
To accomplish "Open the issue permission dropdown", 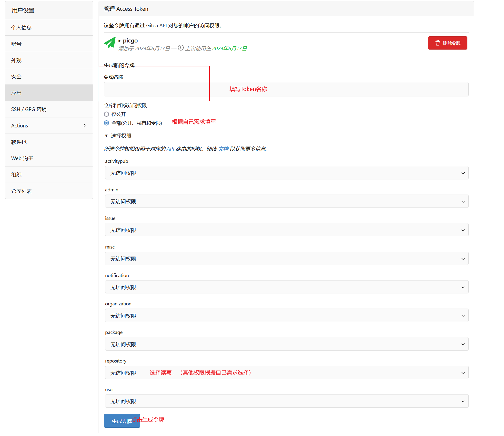I will click(287, 230).
